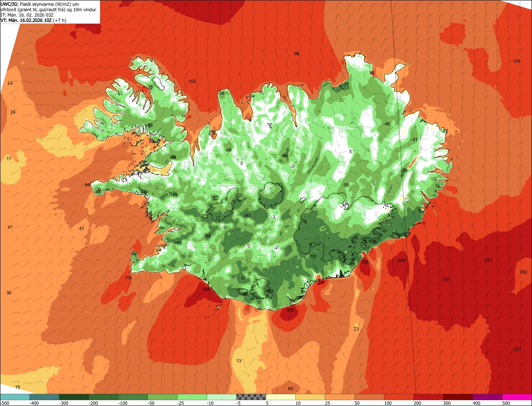This screenshot has height=406, width=532.
Task: Click the map value 124 in the northeast sea
Action: pyautogui.click(x=516, y=61)
